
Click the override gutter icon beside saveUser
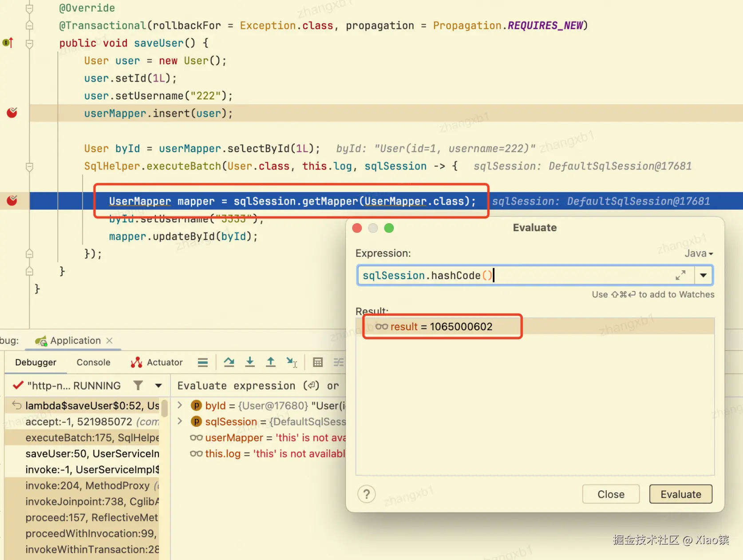click(8, 43)
